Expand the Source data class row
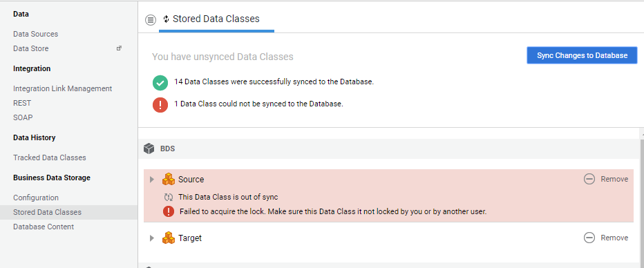644x268 pixels. click(x=151, y=180)
